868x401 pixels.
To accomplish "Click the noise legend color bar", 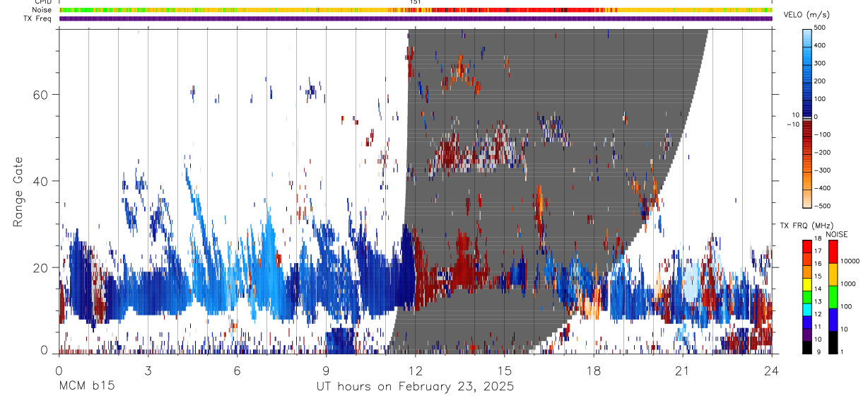I will [833, 296].
